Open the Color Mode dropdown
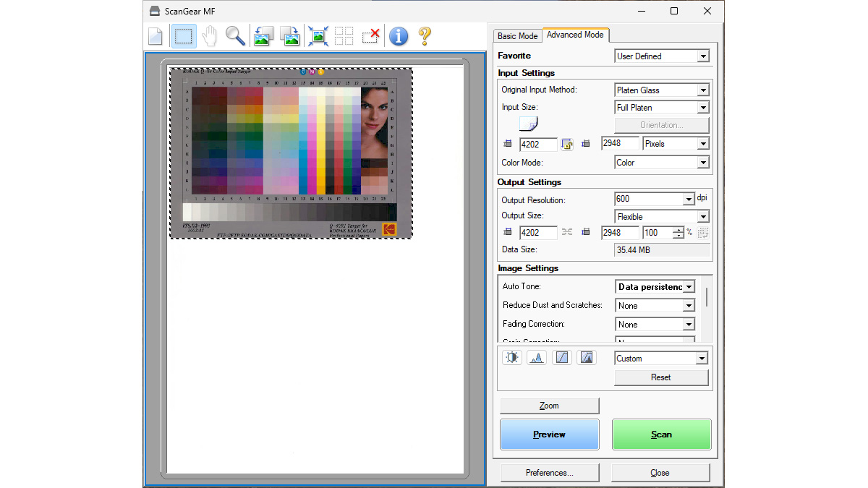Screen dimensions: 868x488 [x=702, y=162]
